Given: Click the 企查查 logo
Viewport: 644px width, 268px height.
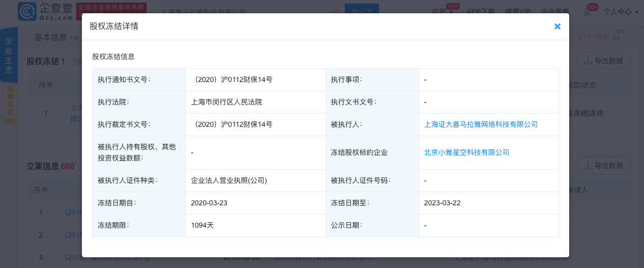Looking at the screenshot, I should coord(45,11).
